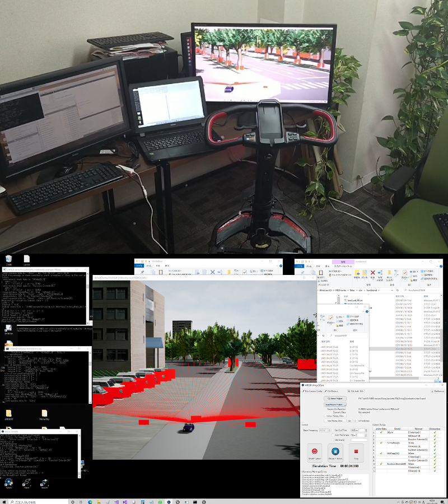Screen dimensions: 448x504
Task: Click the Auto Terminate time spinner
Action: pyautogui.click(x=366, y=435)
